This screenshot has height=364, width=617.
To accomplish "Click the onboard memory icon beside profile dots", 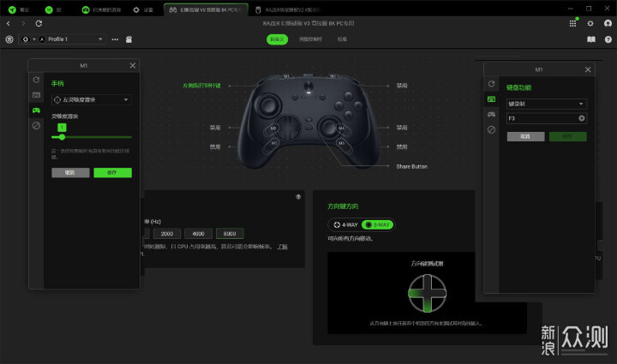I will 129,39.
